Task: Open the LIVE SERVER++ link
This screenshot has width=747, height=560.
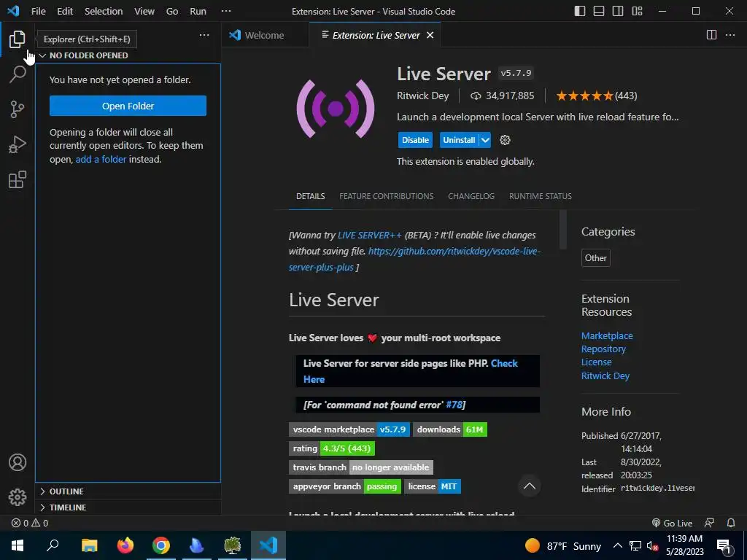Action: (x=370, y=236)
